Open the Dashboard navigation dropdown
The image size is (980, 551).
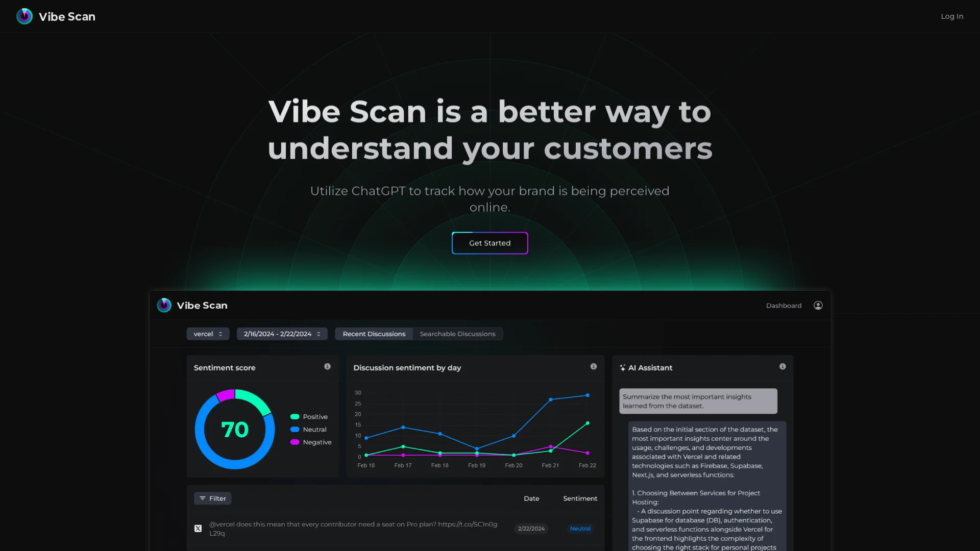click(783, 306)
